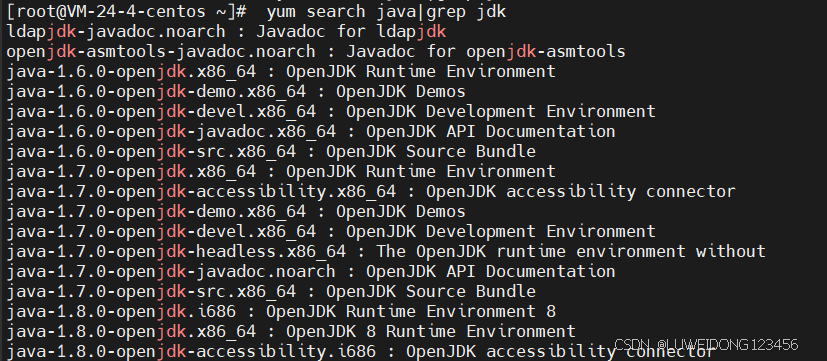Click 'OpenJDK Source Bundle' on the 1.6.0-src line
The height and width of the screenshot is (361, 827).
[431, 151]
